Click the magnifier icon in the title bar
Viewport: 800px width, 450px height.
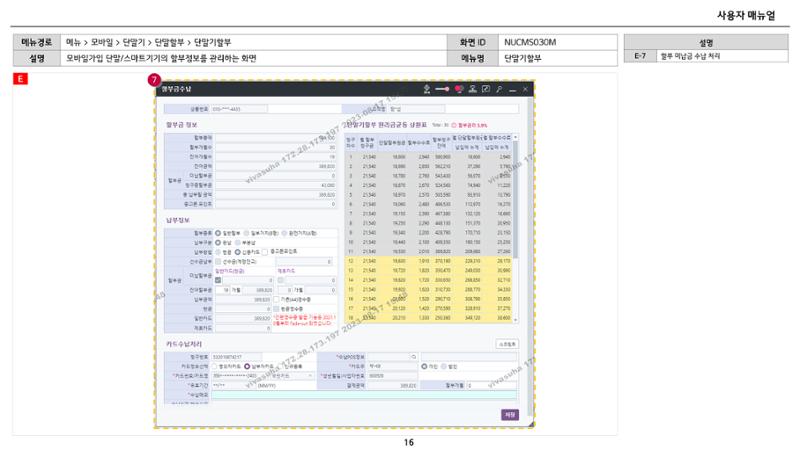tap(499, 89)
